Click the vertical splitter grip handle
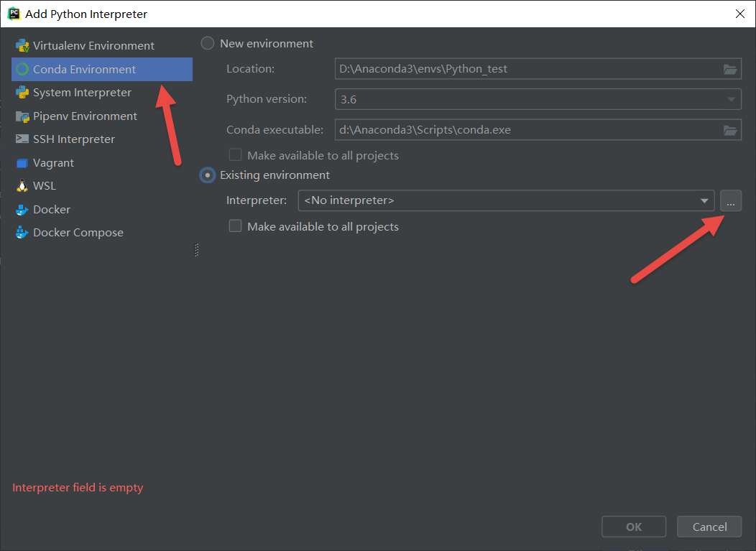756x551 pixels. [197, 250]
